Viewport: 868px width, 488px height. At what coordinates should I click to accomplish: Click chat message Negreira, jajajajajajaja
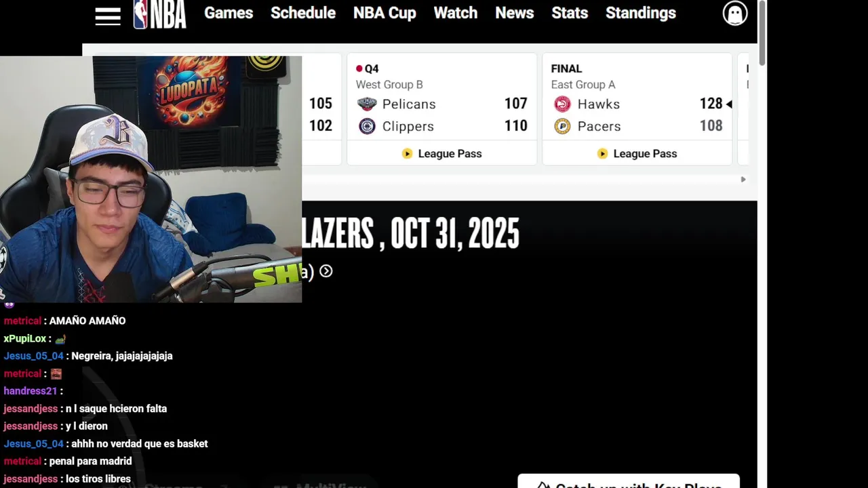tap(122, 356)
